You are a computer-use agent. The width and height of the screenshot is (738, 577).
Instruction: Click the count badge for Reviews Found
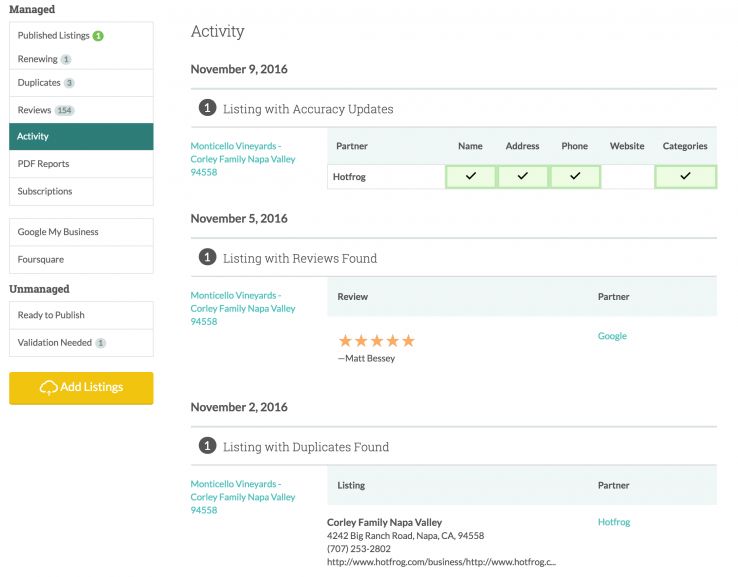click(207, 258)
